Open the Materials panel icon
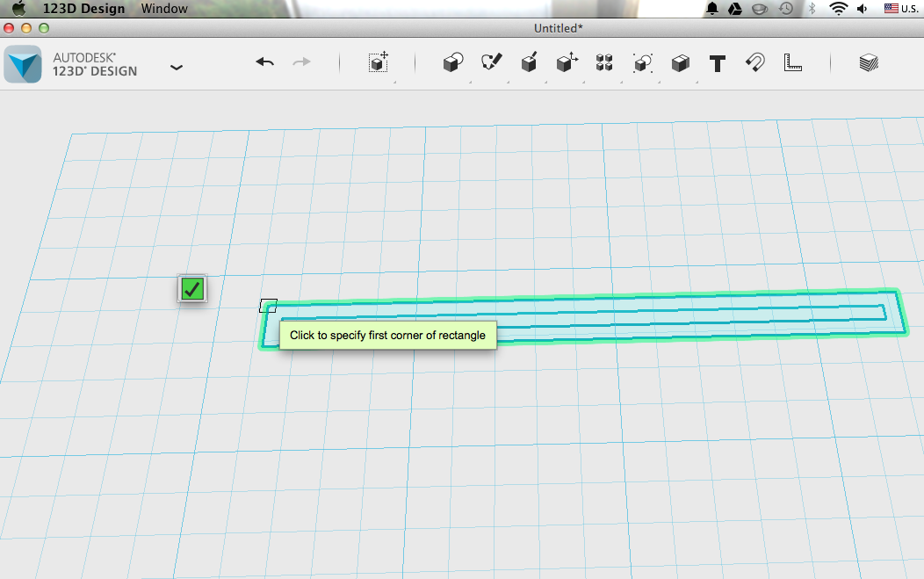Image resolution: width=924 pixels, height=579 pixels. (869, 62)
